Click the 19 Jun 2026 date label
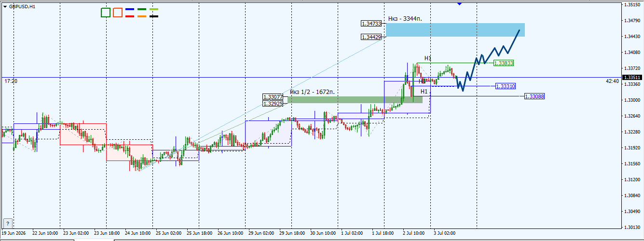Screen dimensions: 644x241 pyautogui.click(x=13, y=233)
